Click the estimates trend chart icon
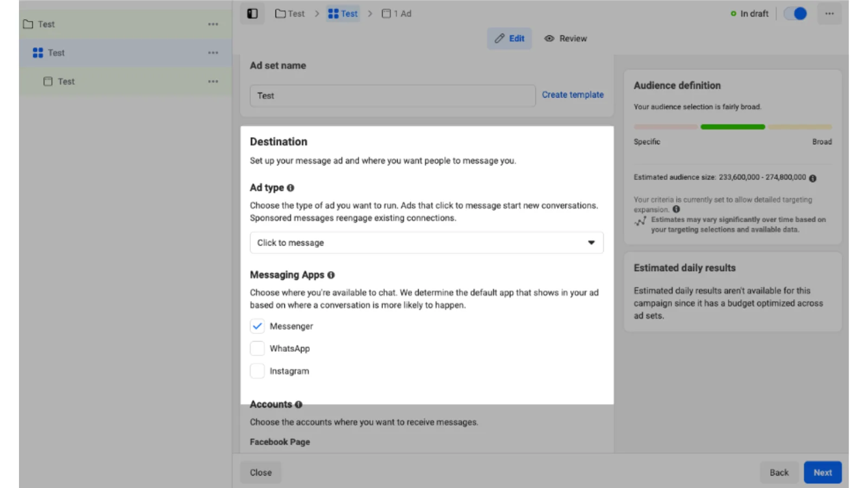868x488 pixels. coord(640,221)
